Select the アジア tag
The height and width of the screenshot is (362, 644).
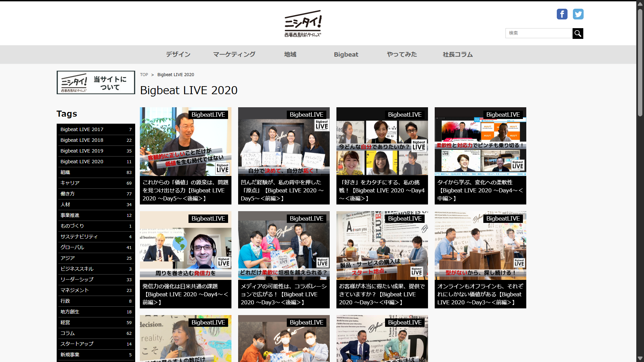tap(96, 258)
